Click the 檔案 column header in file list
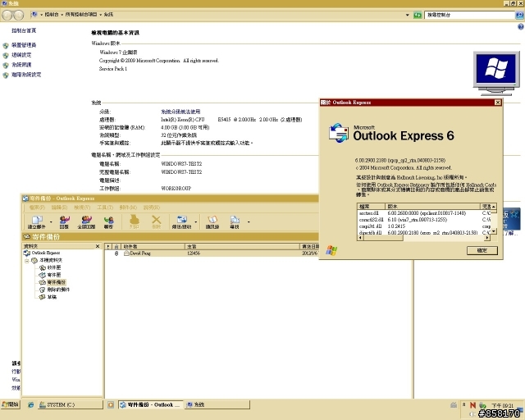 (372, 207)
